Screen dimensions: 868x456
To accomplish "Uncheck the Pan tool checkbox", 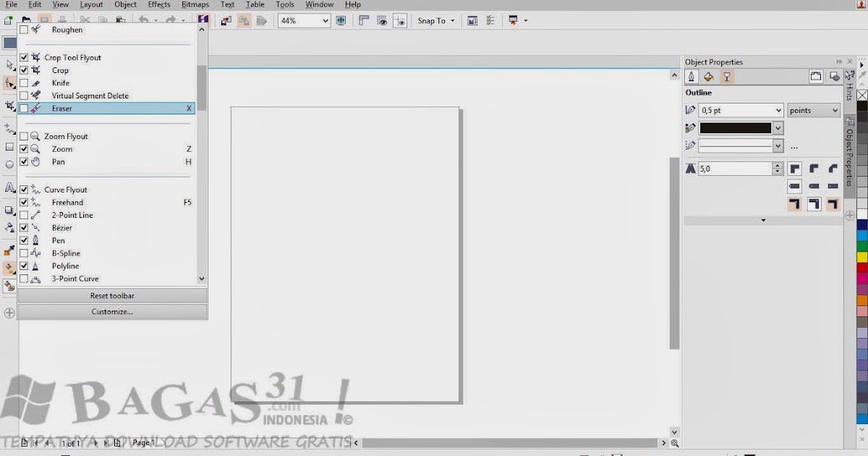I will pyautogui.click(x=24, y=161).
